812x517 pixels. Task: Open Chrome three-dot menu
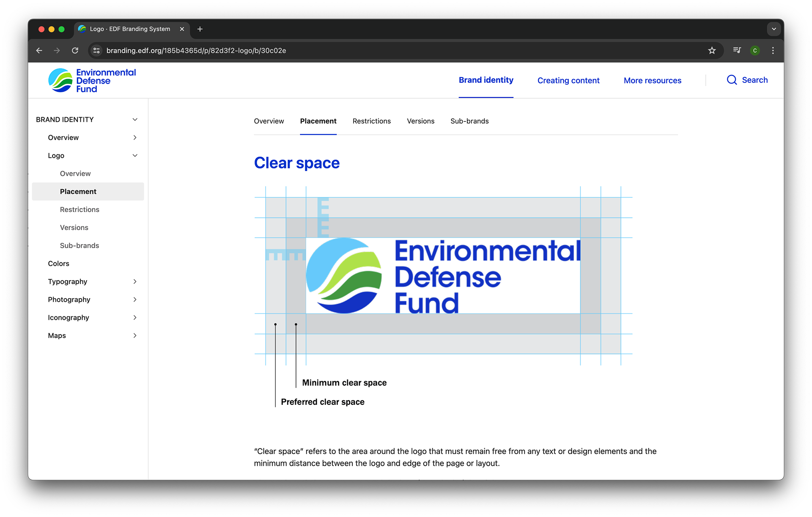pyautogui.click(x=773, y=51)
